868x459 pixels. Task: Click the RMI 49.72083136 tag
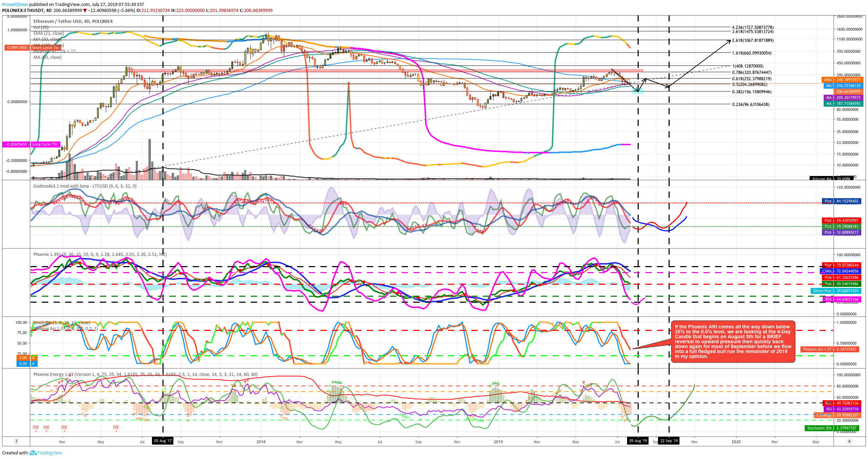pyautogui.click(x=842, y=403)
